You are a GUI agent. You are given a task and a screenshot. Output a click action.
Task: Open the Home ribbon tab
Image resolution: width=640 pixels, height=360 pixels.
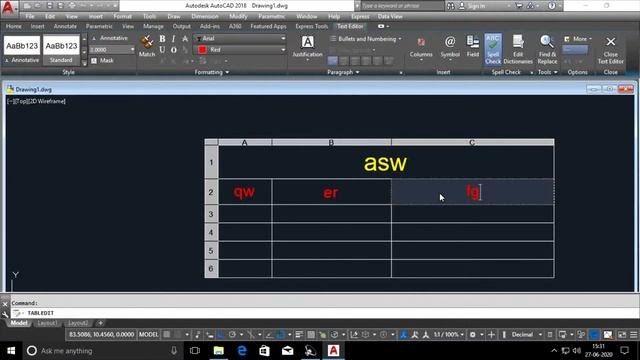[x=13, y=26]
